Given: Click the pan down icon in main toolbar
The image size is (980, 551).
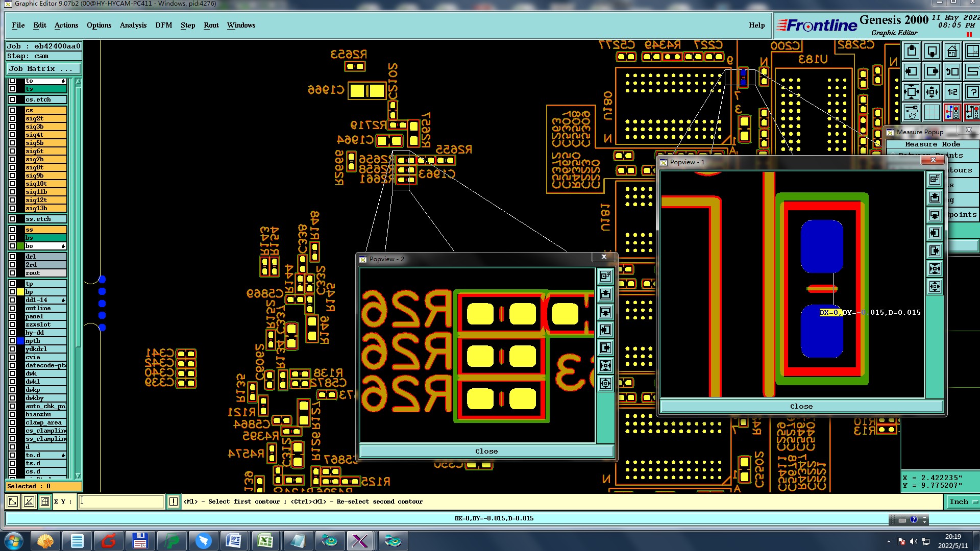Looking at the screenshot, I should [x=932, y=52].
